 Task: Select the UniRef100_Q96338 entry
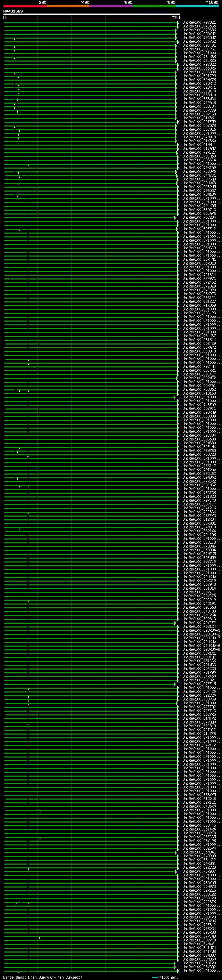click(199, 72)
